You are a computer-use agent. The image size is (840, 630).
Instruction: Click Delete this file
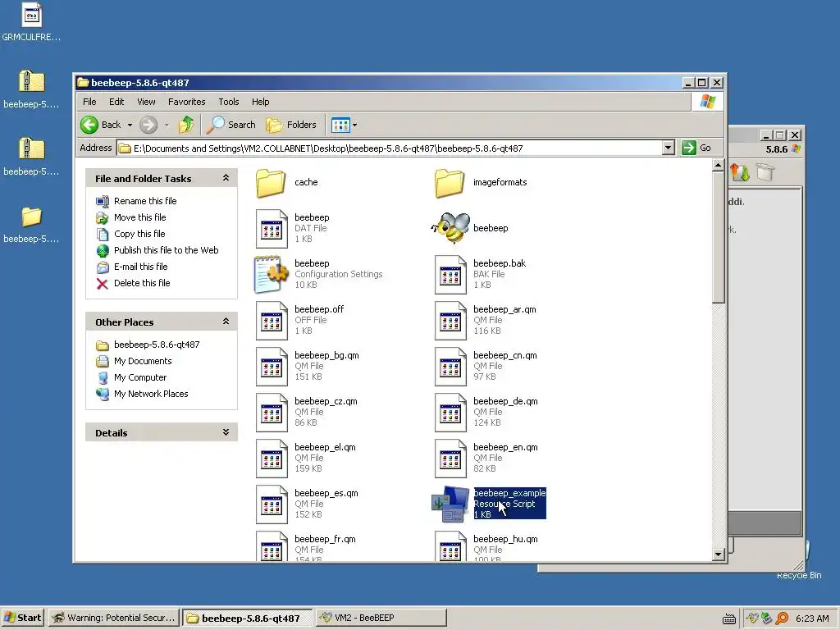(142, 283)
